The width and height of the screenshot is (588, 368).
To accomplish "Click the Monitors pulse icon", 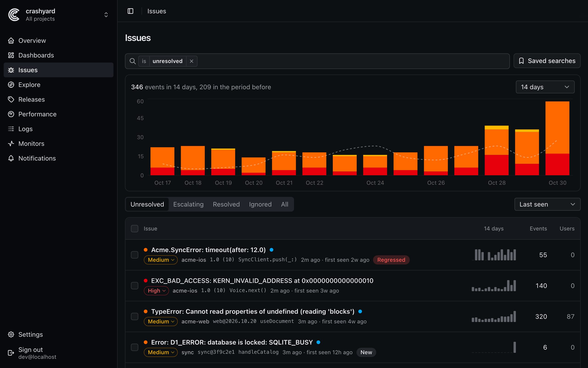I will (x=11, y=144).
